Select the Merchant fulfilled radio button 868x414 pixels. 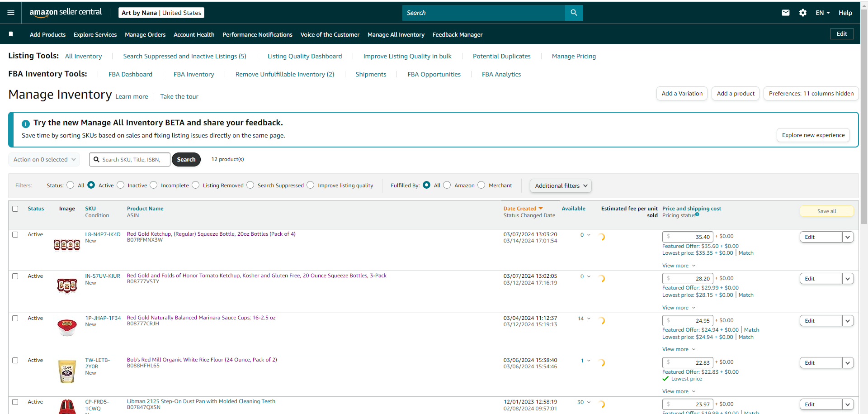(x=481, y=185)
